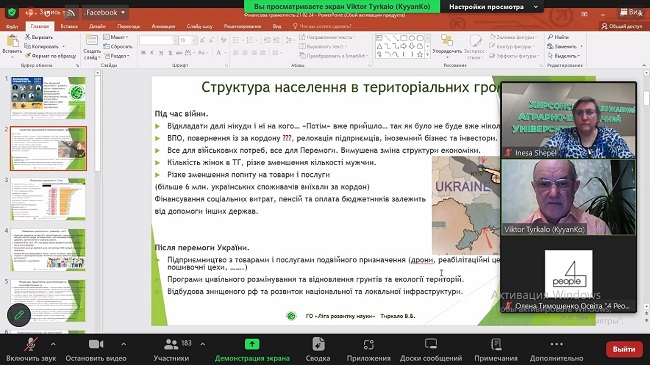The width and height of the screenshot is (650, 365).
Task: Open the Apps (Приложения) icon
Action: (369, 344)
